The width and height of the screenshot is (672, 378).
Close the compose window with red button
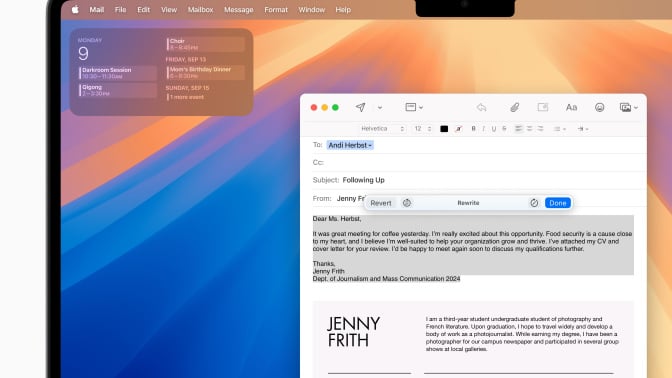pyautogui.click(x=314, y=108)
